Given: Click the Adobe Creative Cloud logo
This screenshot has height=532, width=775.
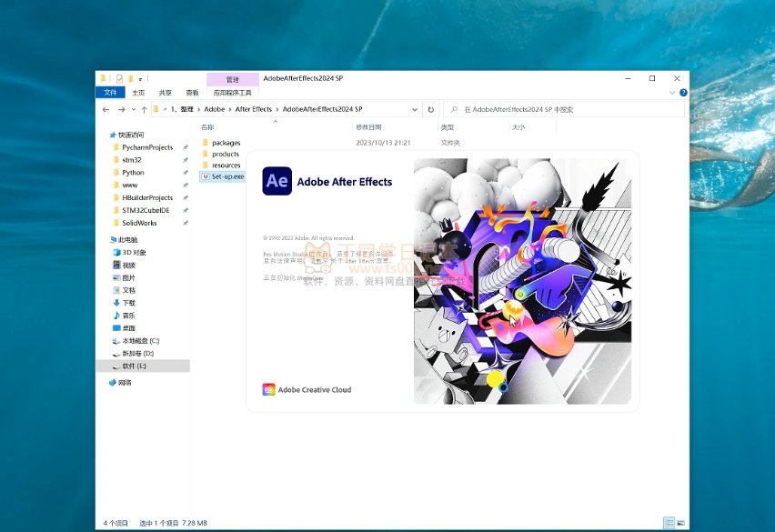Looking at the screenshot, I should 307,390.
